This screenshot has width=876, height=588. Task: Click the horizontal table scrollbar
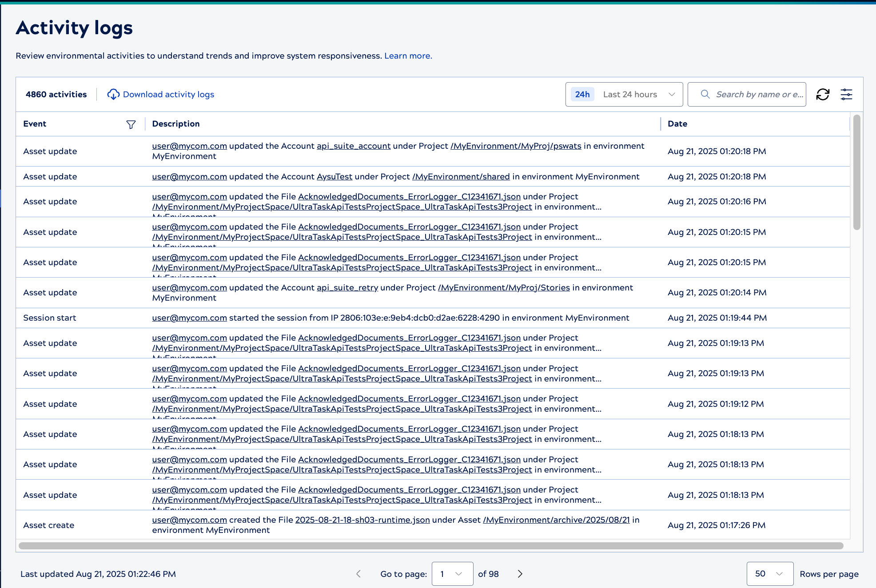click(x=430, y=546)
